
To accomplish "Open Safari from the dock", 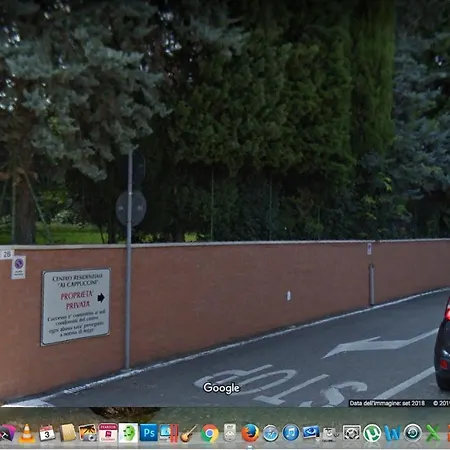I will click(271, 433).
